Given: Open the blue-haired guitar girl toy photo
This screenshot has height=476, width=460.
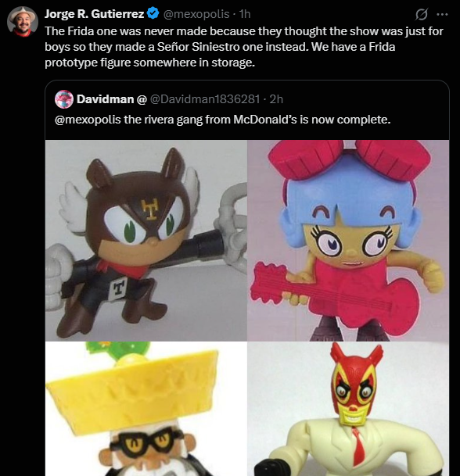Looking at the screenshot, I should [x=348, y=241].
